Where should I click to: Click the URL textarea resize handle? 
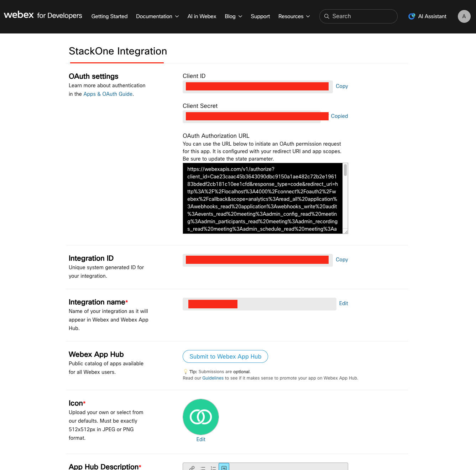pos(346,231)
